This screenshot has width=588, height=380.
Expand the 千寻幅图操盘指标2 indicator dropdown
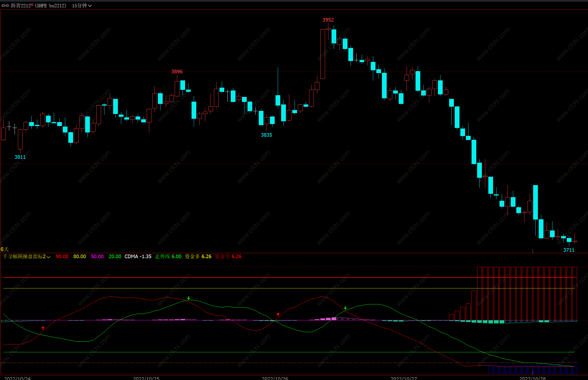coord(48,257)
